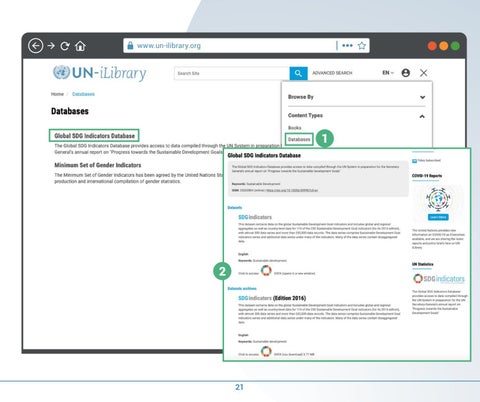
Task: Click the orange window control dot
Action: click(444, 46)
